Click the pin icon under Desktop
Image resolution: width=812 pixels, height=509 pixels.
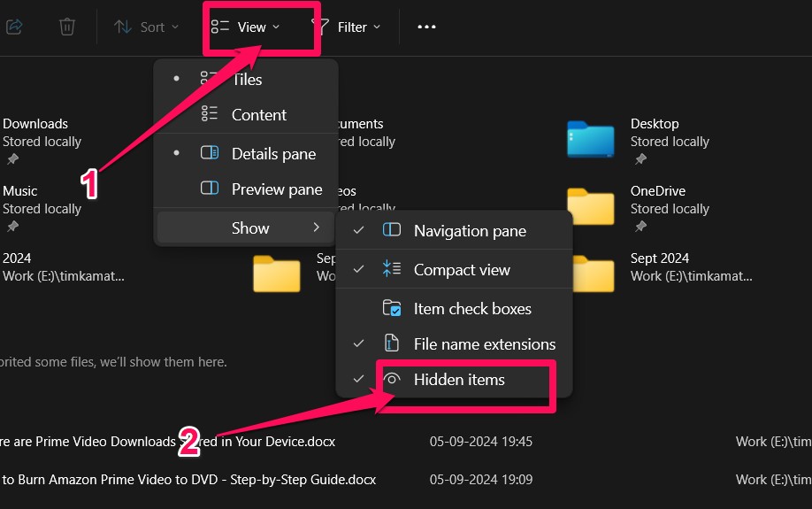click(640, 159)
